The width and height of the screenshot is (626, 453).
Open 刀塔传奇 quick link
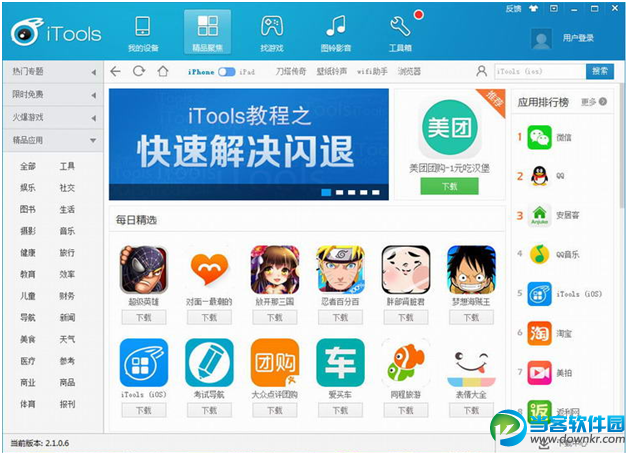pos(291,71)
